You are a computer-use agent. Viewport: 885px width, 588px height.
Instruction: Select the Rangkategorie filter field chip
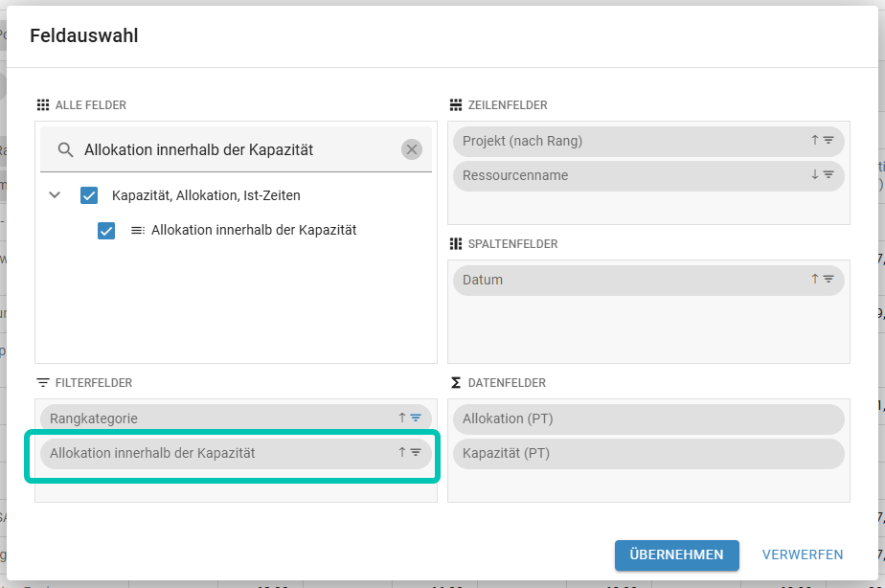click(x=236, y=418)
